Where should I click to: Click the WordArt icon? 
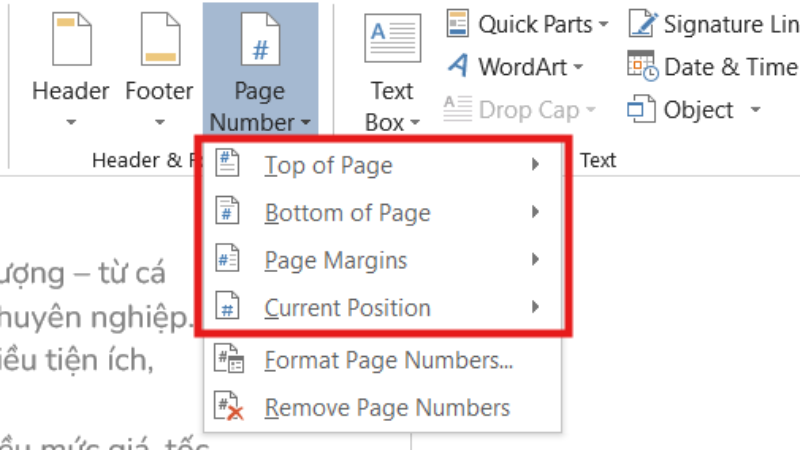point(458,67)
